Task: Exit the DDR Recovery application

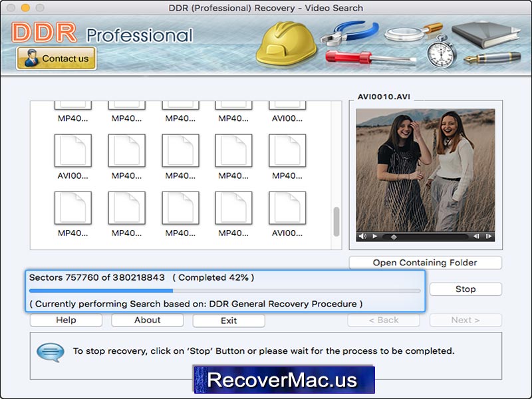Action: point(229,321)
